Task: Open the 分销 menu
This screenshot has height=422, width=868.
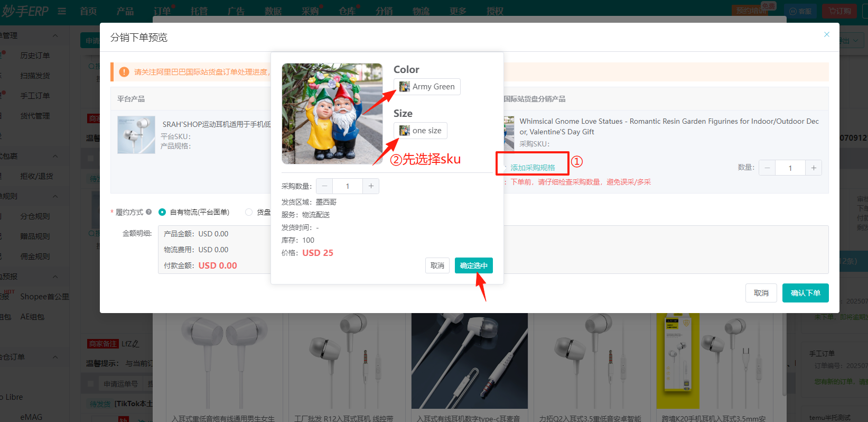Action: [x=384, y=11]
